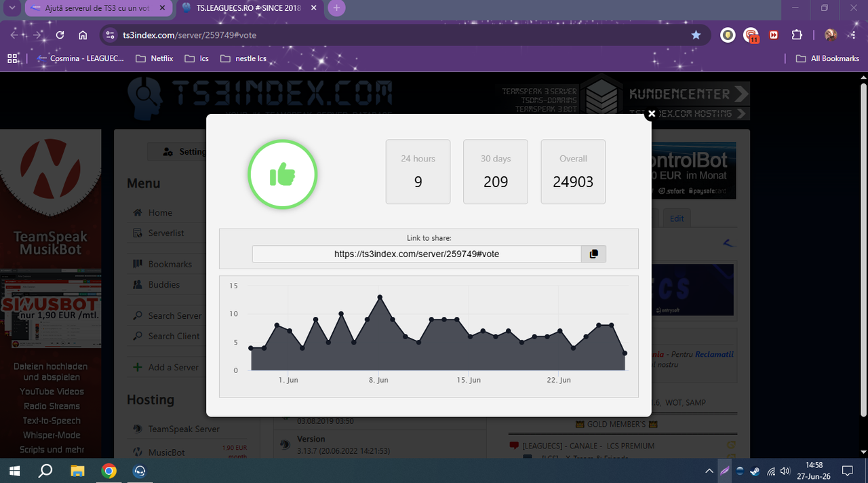This screenshot has height=483, width=868.
Task: Reload the page in the browser
Action: point(60,35)
